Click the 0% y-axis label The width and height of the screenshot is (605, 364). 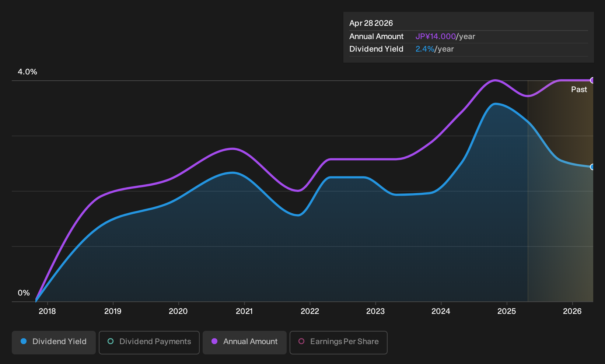[x=24, y=293]
